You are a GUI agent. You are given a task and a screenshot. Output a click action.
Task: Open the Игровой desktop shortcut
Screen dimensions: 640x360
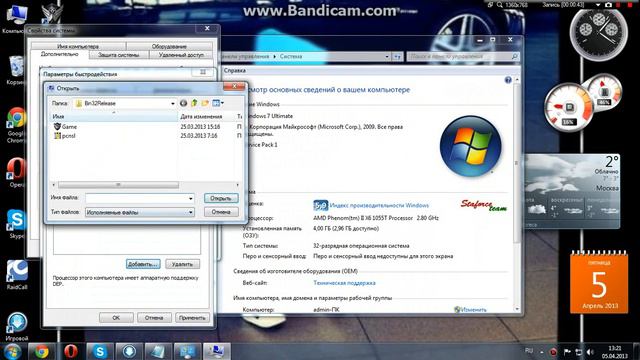16,327
